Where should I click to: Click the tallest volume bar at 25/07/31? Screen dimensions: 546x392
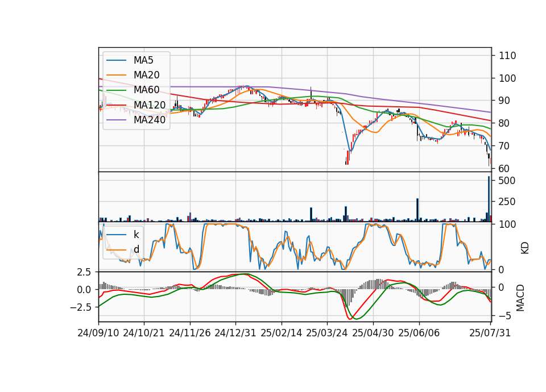[x=489, y=199]
